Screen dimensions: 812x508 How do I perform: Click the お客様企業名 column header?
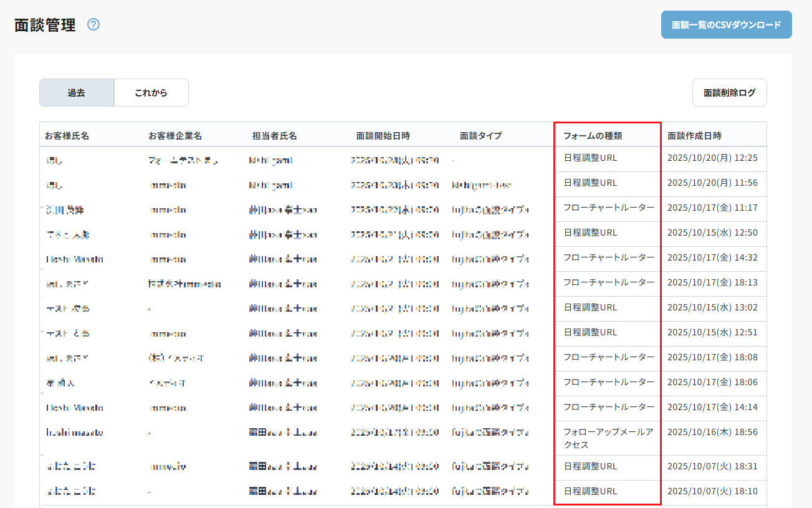(x=175, y=135)
